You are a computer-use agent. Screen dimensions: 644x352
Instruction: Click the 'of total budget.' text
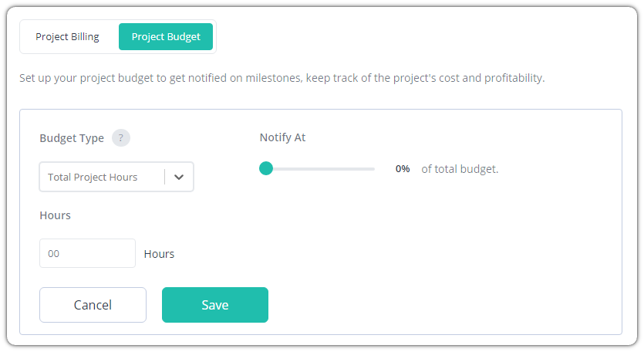(460, 169)
